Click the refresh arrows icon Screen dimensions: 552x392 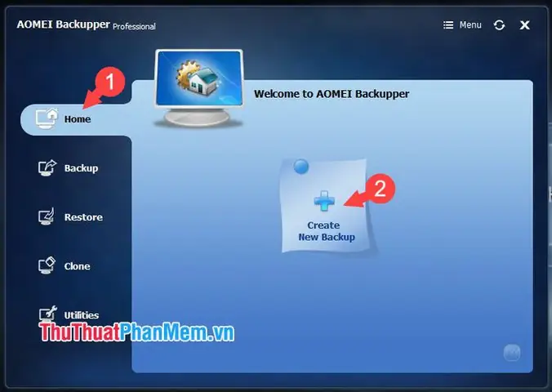pyautogui.click(x=499, y=25)
